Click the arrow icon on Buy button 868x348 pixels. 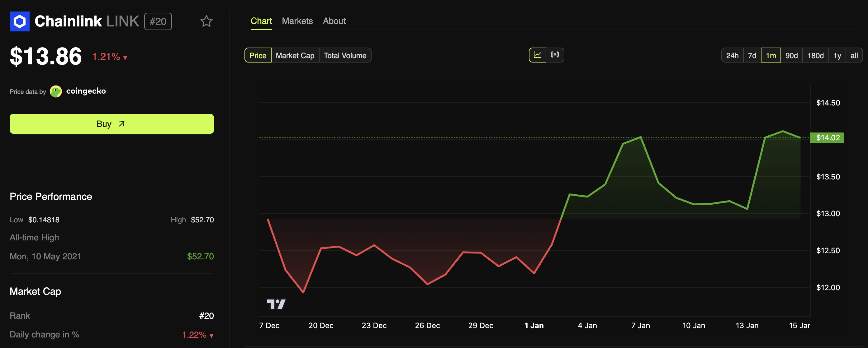point(122,124)
